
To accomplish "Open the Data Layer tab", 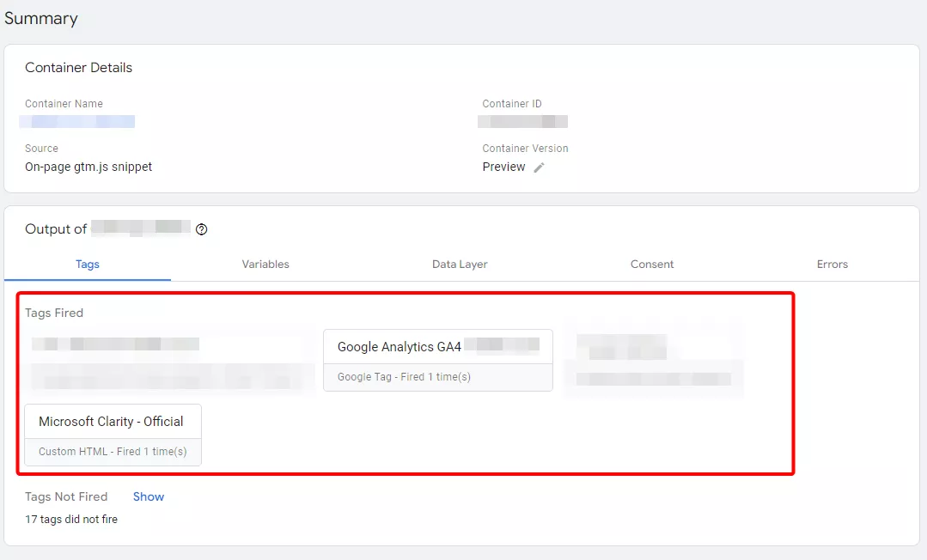I will 460,265.
